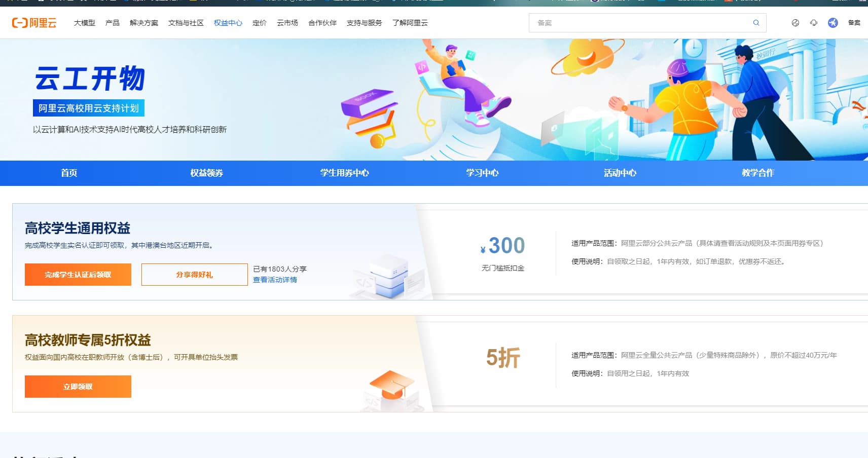Click the 分享得好礼 button
Image resolution: width=868 pixels, height=458 pixels.
195,275
